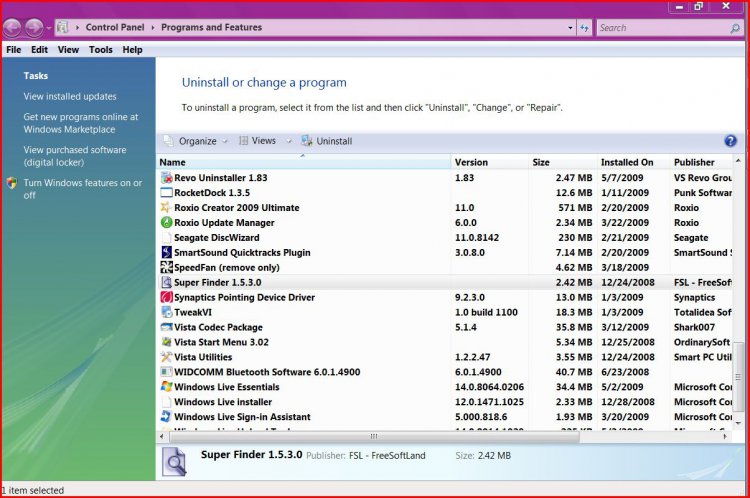Viewport: 750px width, 498px height.
Task: Open the Help menu
Action: coord(132,50)
